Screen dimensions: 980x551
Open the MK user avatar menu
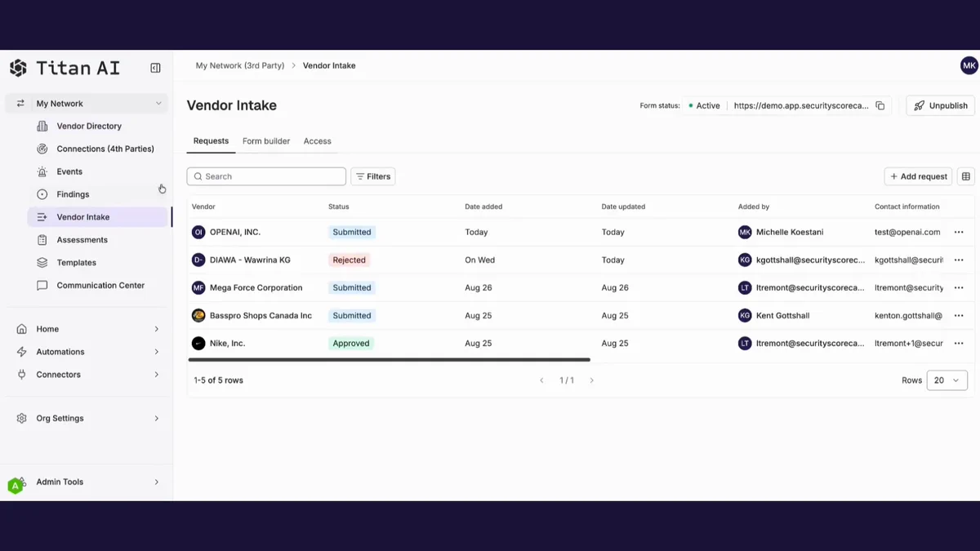[x=969, y=66]
